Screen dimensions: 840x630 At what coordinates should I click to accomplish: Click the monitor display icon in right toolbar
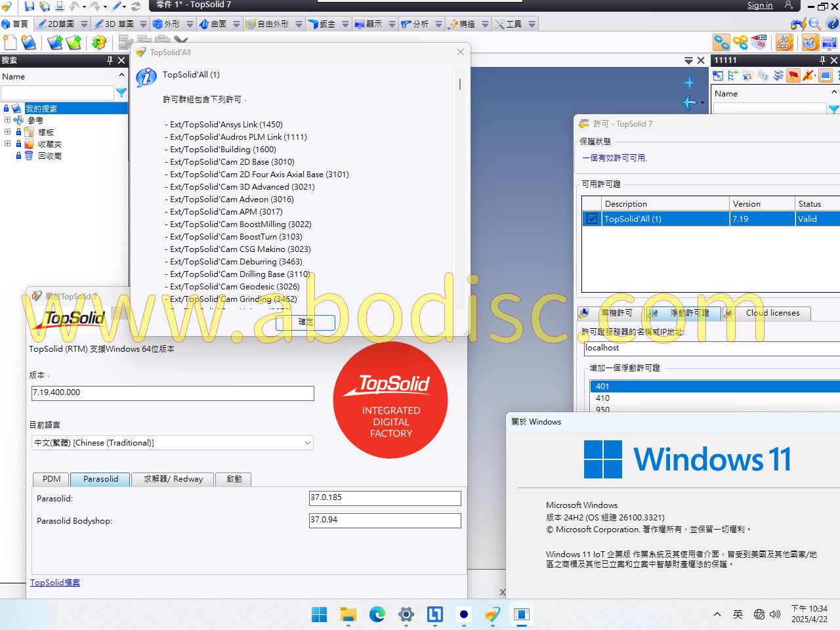[x=829, y=43]
